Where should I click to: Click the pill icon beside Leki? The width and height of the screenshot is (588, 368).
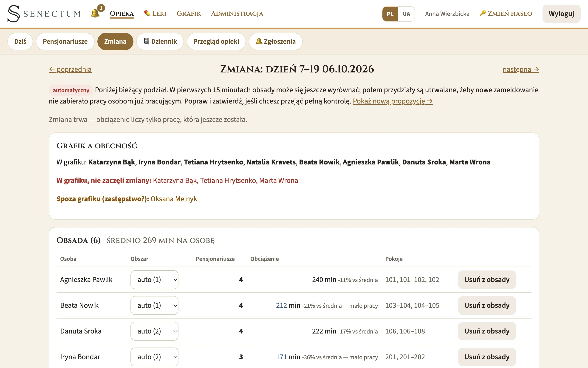(147, 13)
